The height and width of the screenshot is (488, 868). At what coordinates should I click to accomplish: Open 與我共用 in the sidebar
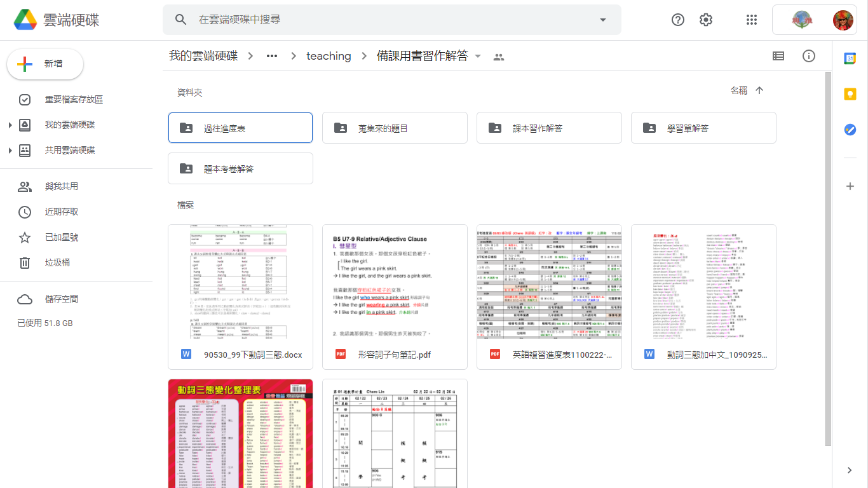point(62,186)
